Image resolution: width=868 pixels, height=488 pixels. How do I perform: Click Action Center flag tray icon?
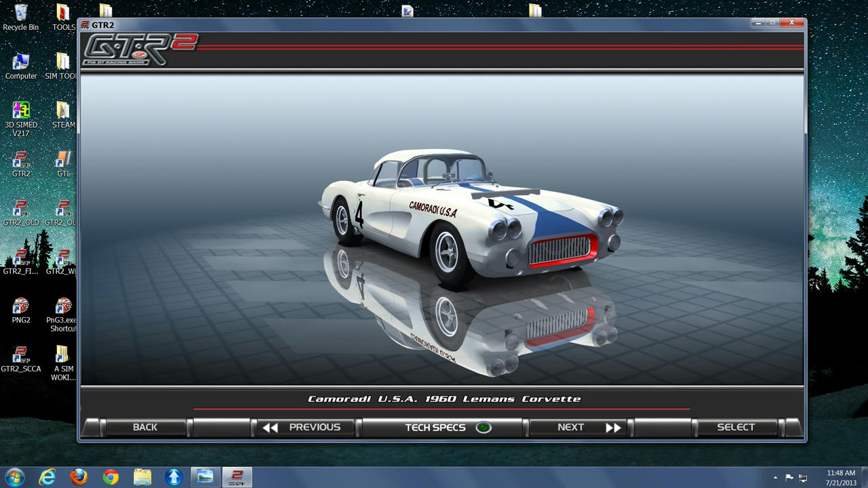(789, 478)
